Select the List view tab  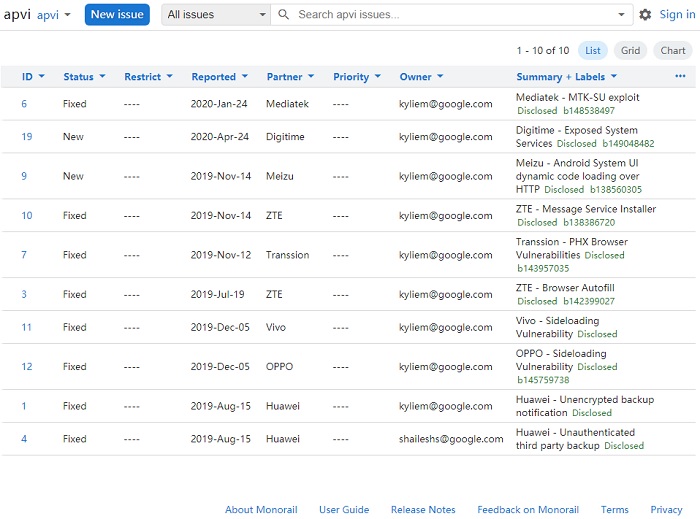[593, 51]
